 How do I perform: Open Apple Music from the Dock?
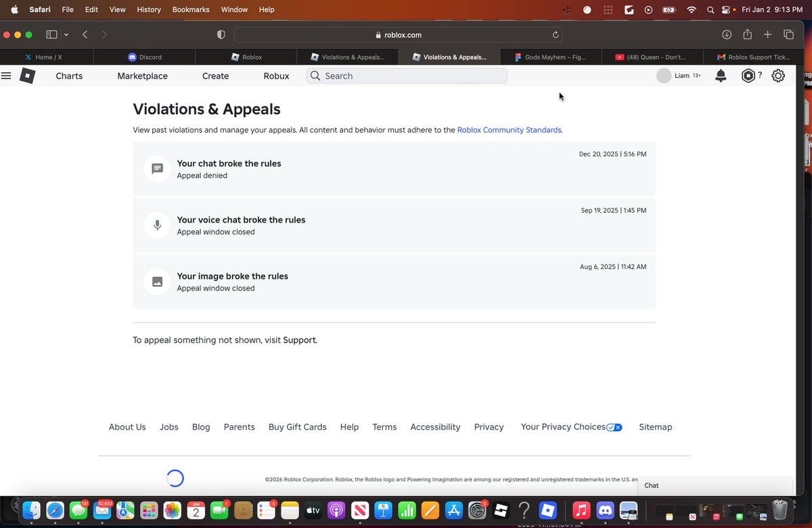click(x=581, y=510)
